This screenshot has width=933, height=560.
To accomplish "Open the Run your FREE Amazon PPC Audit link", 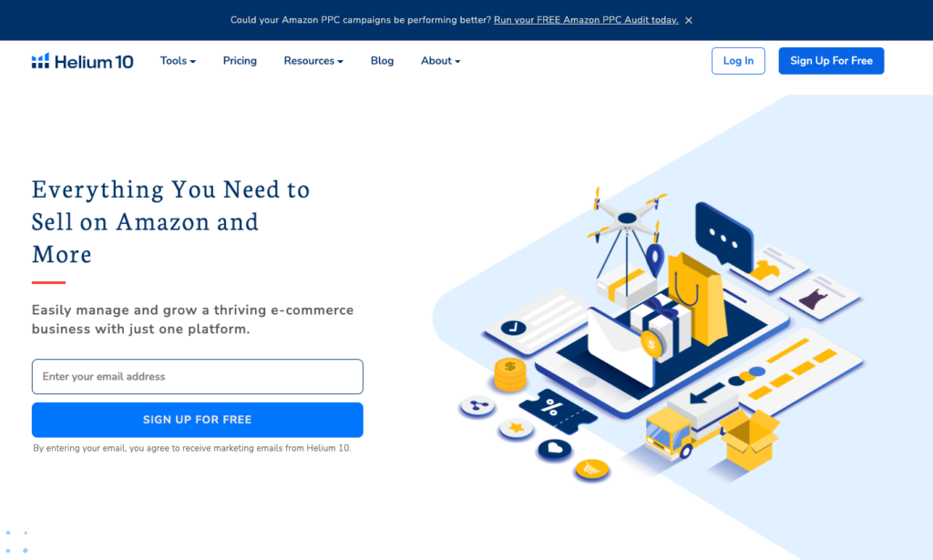I will (586, 20).
